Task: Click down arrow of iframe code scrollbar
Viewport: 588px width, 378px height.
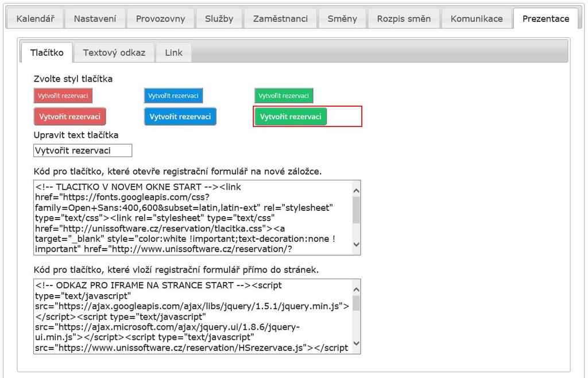Action: click(x=357, y=343)
